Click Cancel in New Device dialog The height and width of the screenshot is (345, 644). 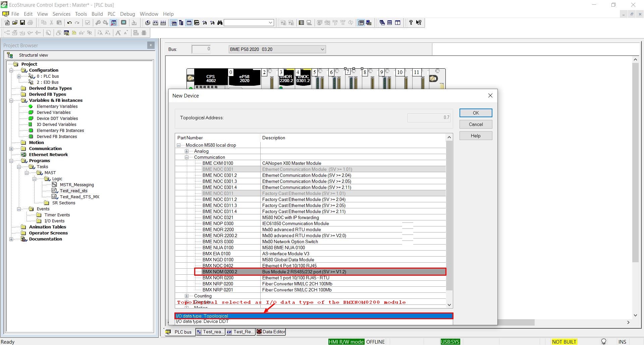pos(476,124)
